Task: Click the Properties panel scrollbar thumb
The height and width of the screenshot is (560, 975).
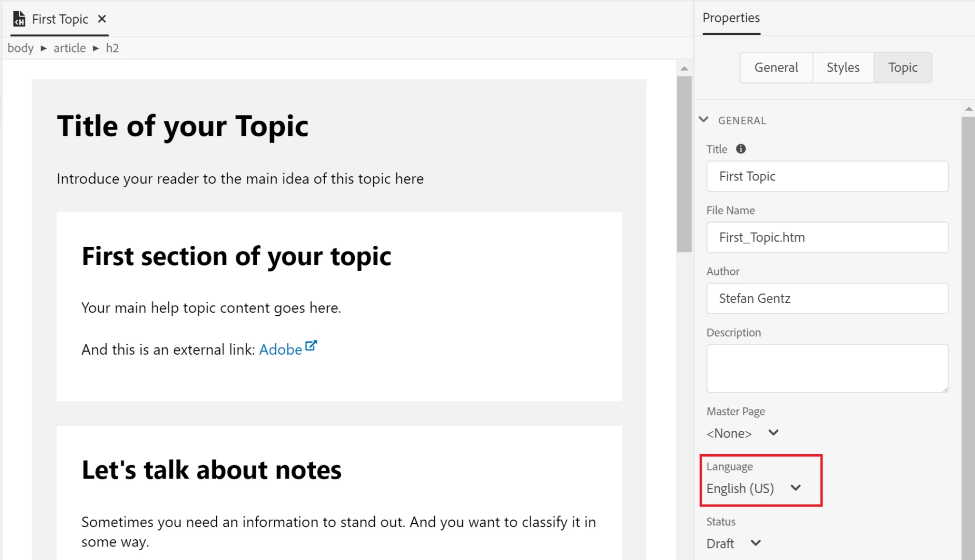Action: [x=968, y=337]
